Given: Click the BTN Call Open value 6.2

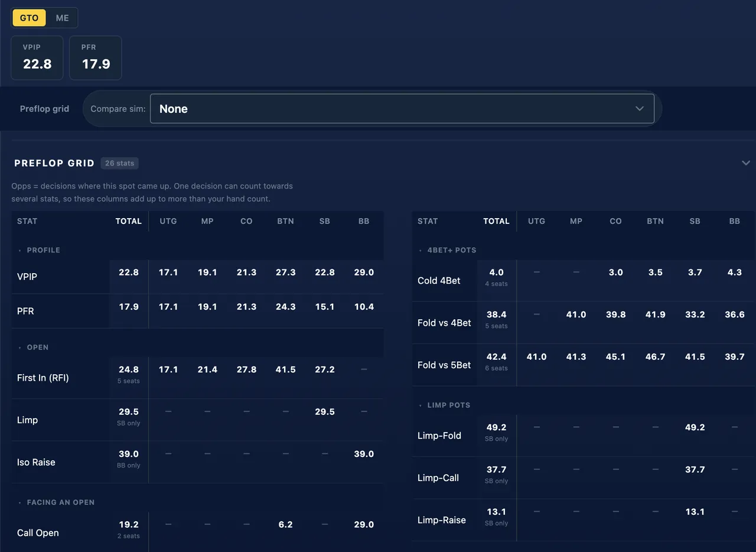Looking at the screenshot, I should 285,524.
